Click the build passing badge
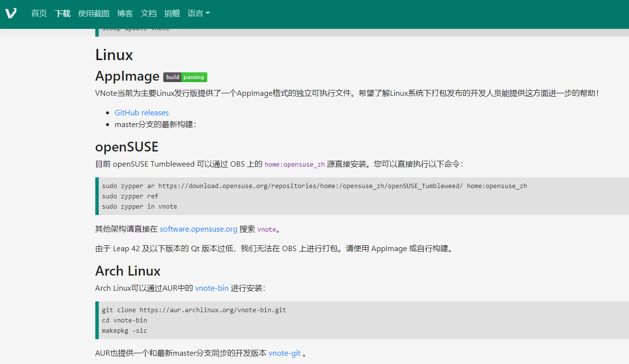Screen dimensions: 629x364 pos(185,77)
